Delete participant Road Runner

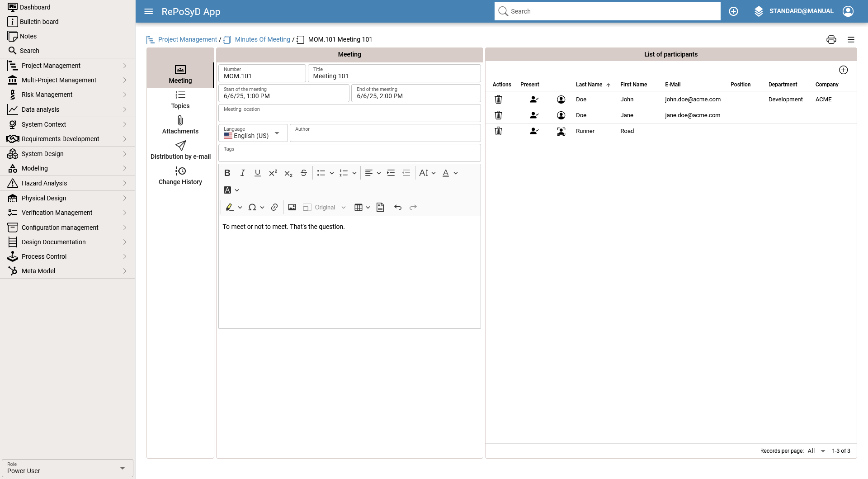pos(498,131)
